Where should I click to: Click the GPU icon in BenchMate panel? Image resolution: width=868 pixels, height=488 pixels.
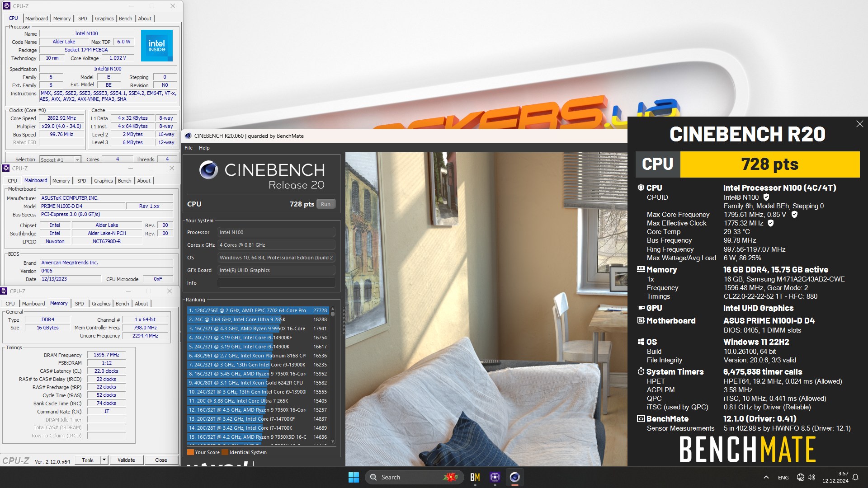coord(641,308)
